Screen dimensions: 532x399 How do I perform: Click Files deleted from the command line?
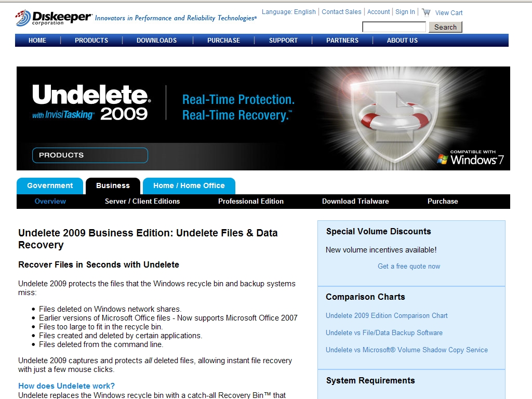(x=101, y=344)
